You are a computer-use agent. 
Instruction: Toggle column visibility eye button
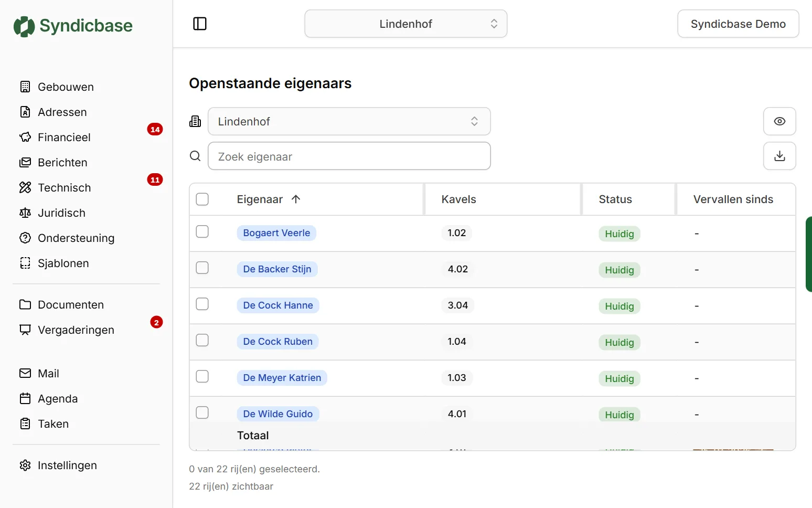(x=779, y=121)
